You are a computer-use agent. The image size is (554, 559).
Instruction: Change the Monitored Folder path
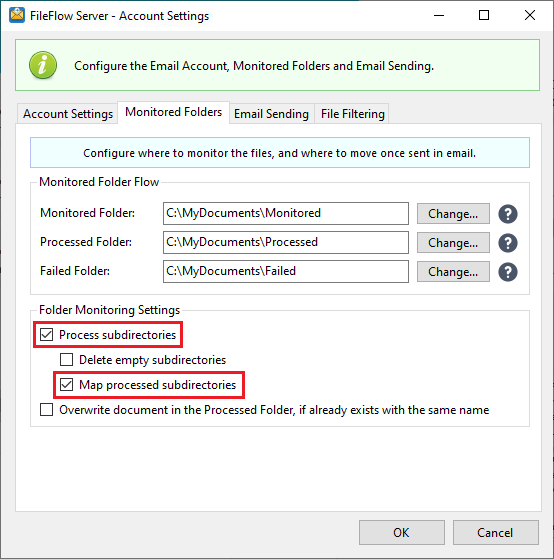point(453,214)
